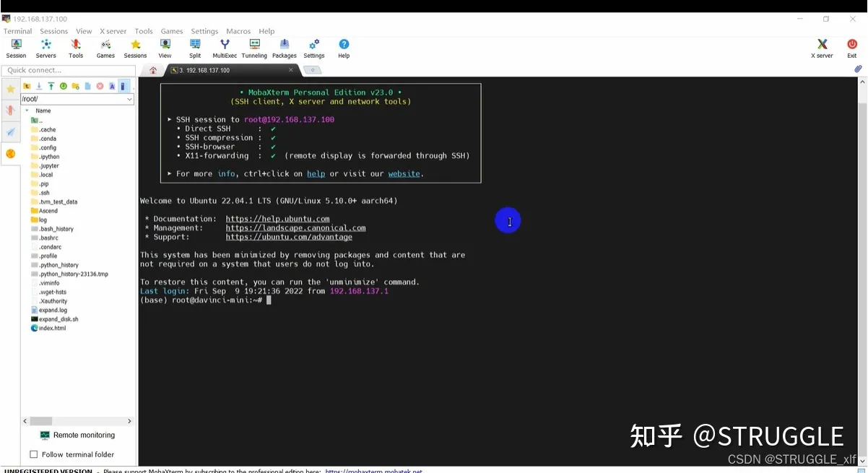Click the Name column sort arrow

click(x=27, y=110)
